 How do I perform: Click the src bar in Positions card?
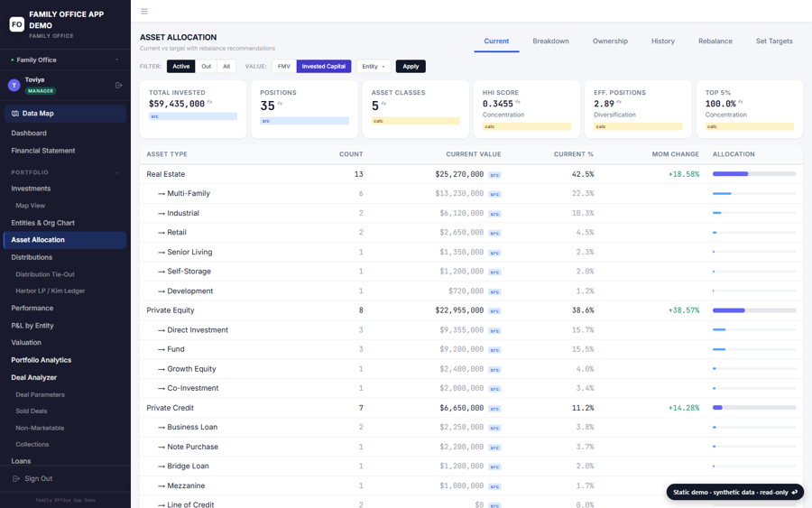click(x=305, y=121)
